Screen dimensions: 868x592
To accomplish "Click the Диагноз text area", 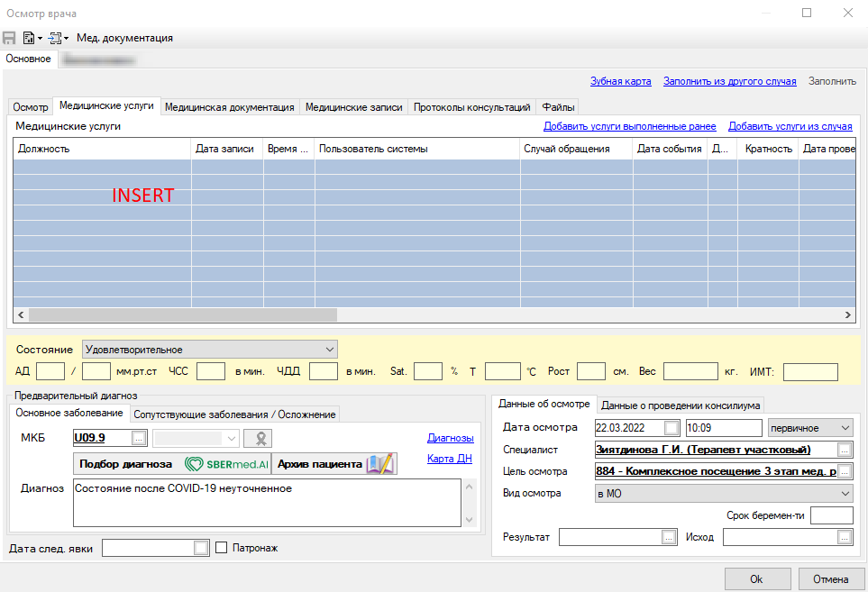I will tap(267, 503).
